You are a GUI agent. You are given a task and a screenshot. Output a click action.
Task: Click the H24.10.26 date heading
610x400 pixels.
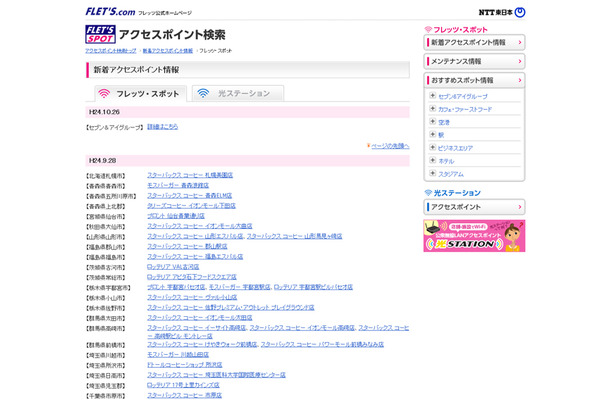(104, 112)
